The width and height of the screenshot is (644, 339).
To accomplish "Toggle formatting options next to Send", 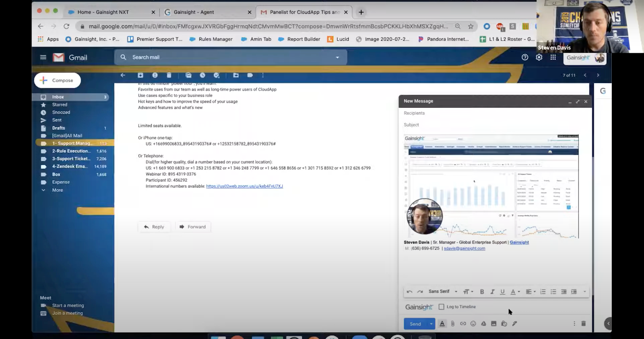I will [442, 324].
